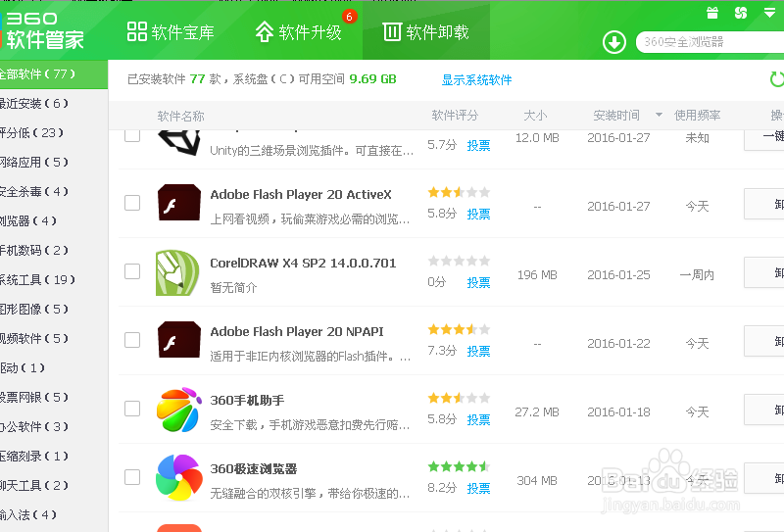
Task: Click 投票 for CorelDRAW X4 SP2
Action: tap(478, 282)
